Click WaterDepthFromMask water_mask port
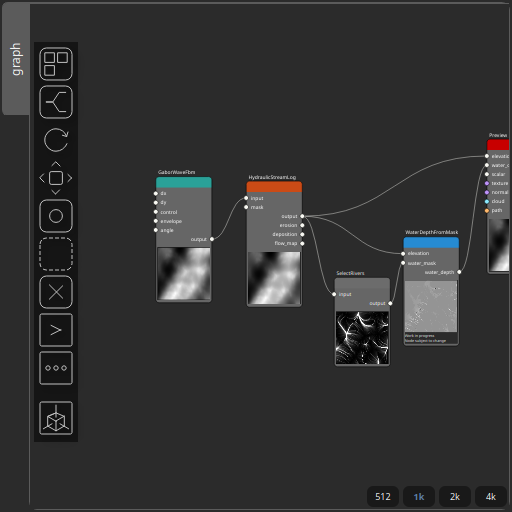The height and width of the screenshot is (512, 512). [403, 263]
